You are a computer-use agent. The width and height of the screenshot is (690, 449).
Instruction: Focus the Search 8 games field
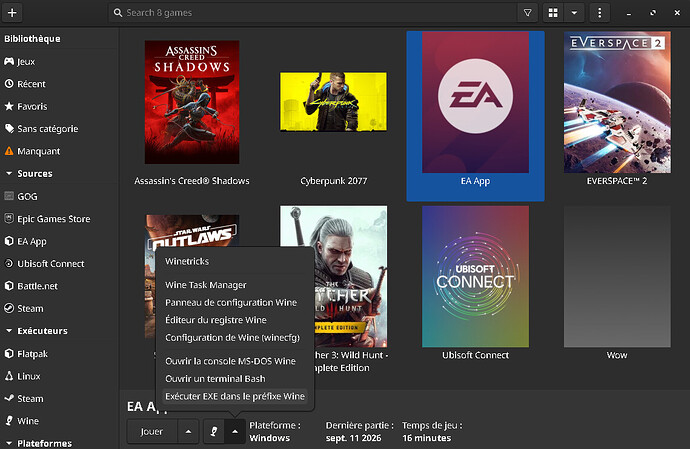point(312,13)
